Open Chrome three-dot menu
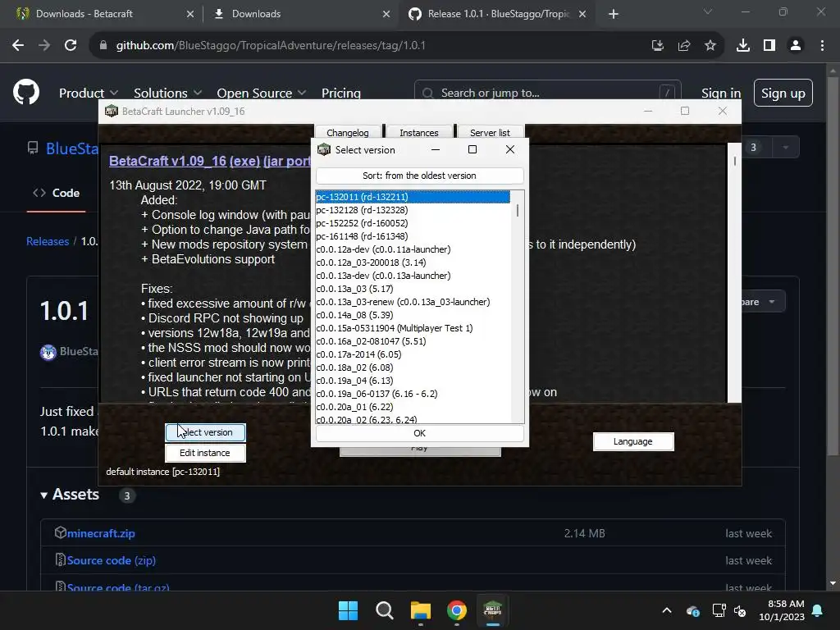 pos(822,46)
